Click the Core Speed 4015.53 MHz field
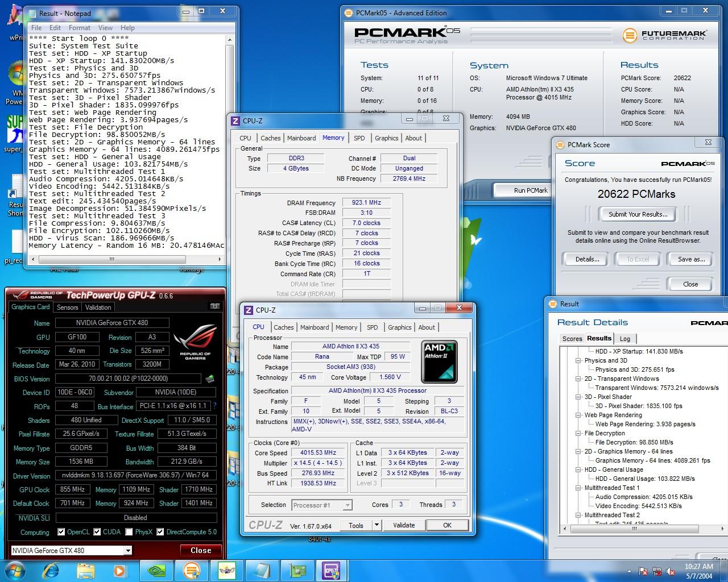Screen dimensions: 728x582 pyautogui.click(x=318, y=453)
